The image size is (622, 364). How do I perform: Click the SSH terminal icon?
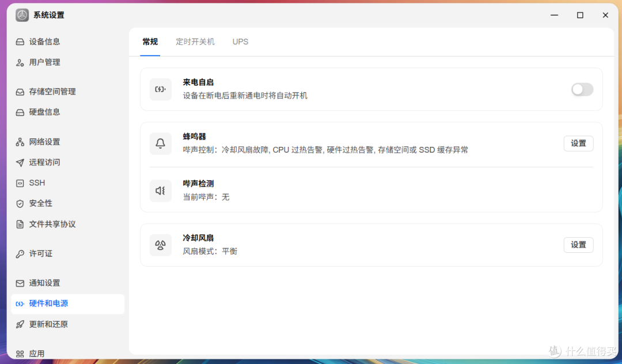coord(20,183)
